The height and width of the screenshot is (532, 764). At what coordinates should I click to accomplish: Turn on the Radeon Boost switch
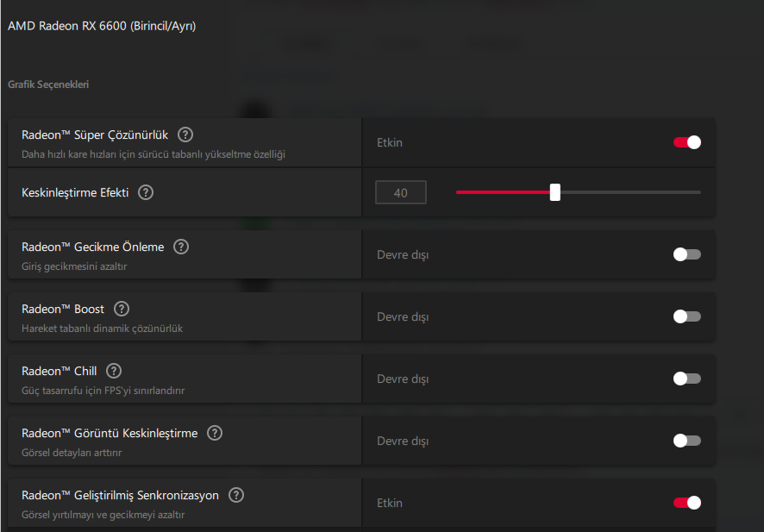point(687,316)
